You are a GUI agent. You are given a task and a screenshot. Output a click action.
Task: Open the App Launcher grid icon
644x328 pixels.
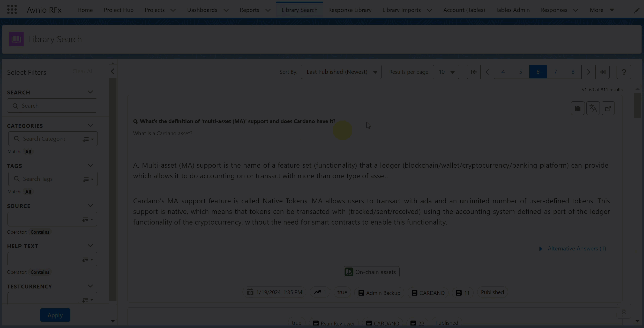[x=12, y=10]
